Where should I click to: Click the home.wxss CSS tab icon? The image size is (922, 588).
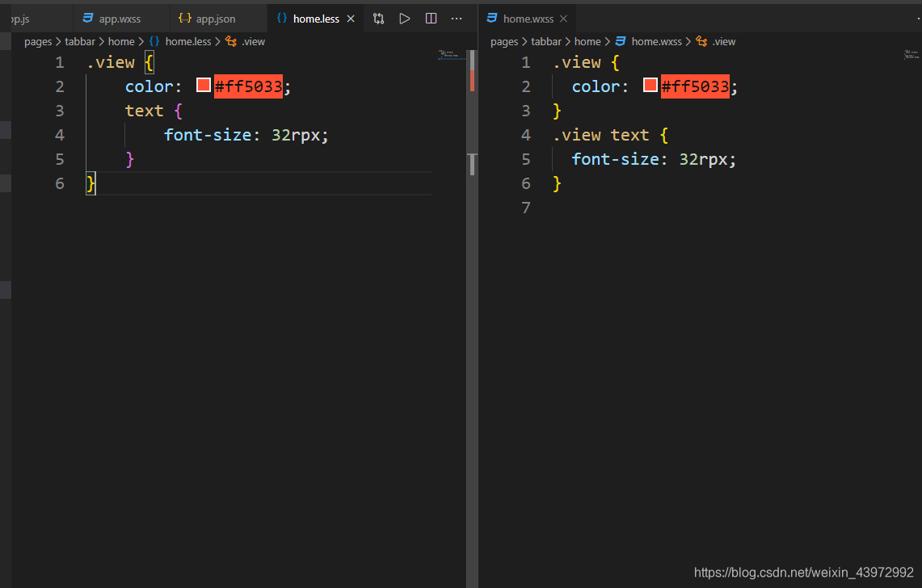coord(492,19)
